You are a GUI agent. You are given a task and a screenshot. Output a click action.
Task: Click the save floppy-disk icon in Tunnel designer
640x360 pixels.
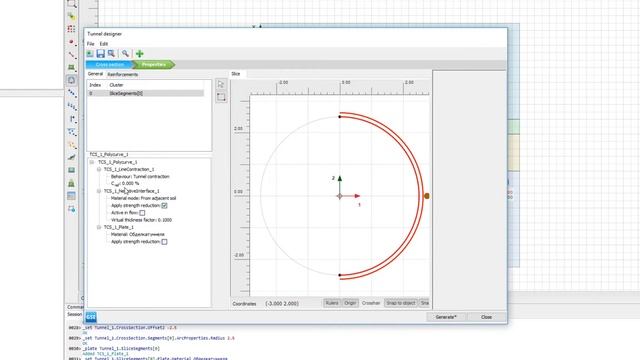pyautogui.click(x=100, y=53)
